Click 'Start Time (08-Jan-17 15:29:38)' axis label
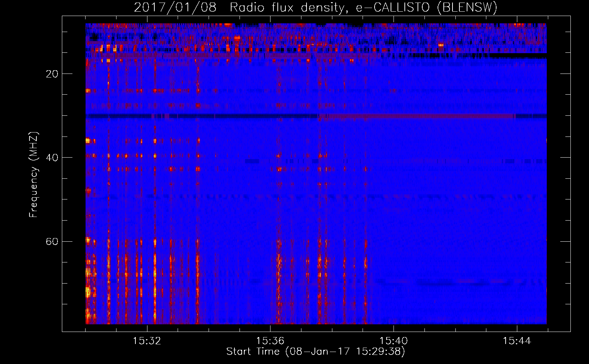The image size is (589, 364). (316, 352)
